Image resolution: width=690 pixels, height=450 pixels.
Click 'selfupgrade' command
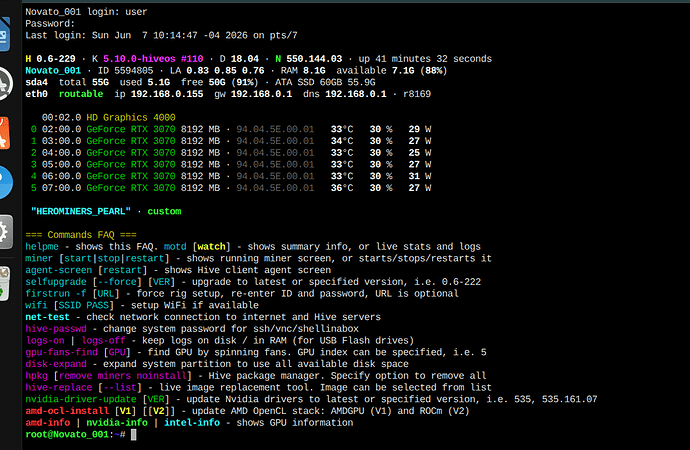56,282
